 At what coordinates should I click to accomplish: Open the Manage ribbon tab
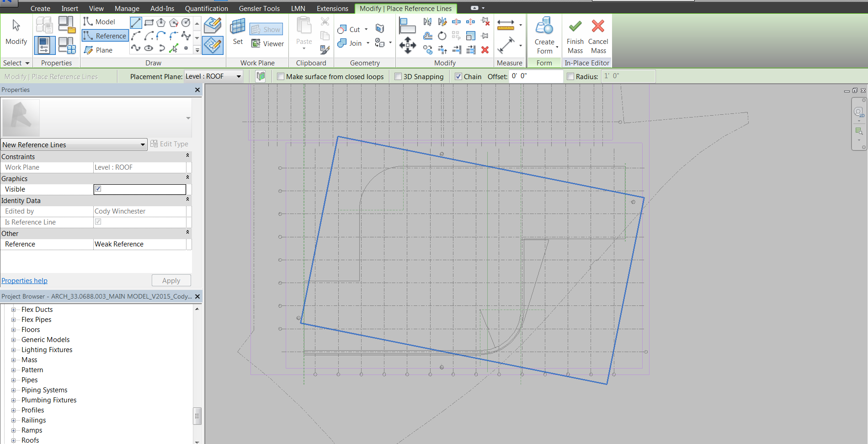127,8
